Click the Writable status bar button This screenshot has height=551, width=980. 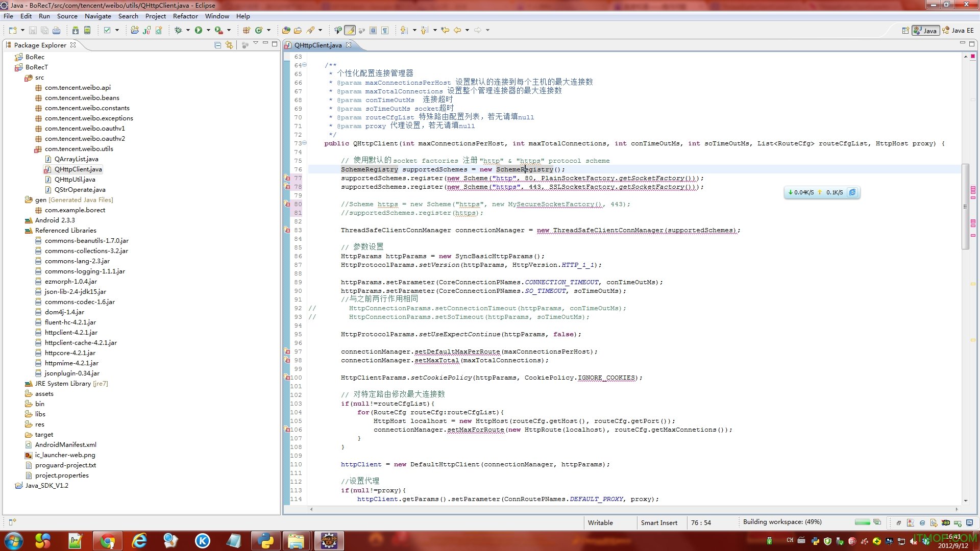[x=600, y=523]
